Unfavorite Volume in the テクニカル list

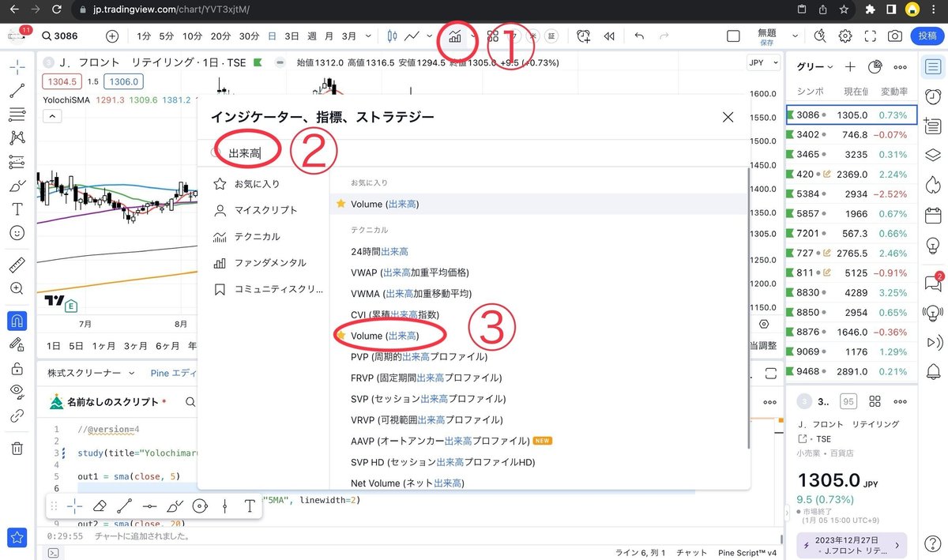(x=341, y=336)
